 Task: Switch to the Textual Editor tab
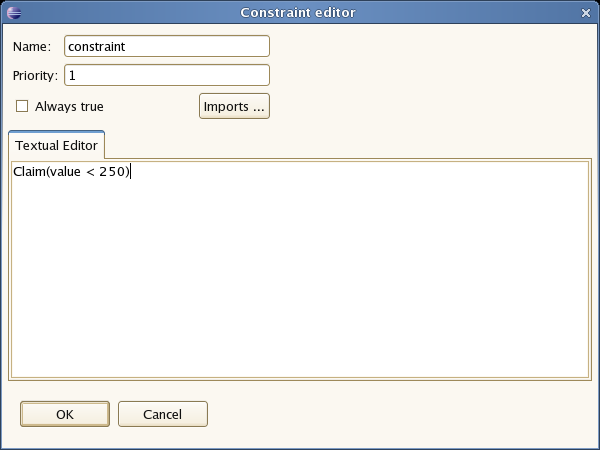click(x=56, y=145)
